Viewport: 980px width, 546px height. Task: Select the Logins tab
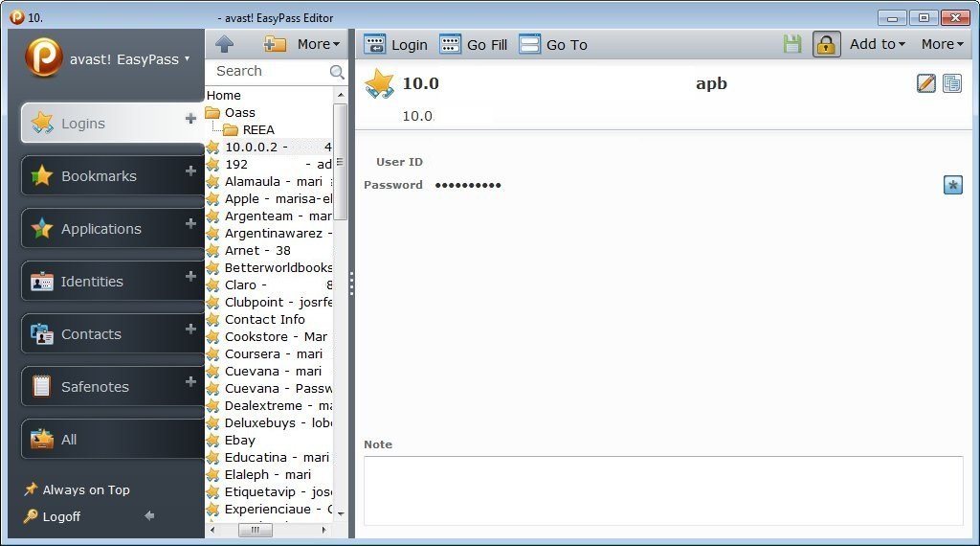[113, 124]
